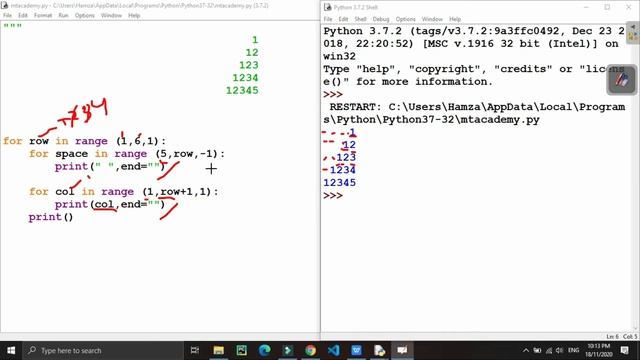Screen dimensions: 640x360
Task: Click the RESTART path line in Shell
Action: [x=474, y=113]
